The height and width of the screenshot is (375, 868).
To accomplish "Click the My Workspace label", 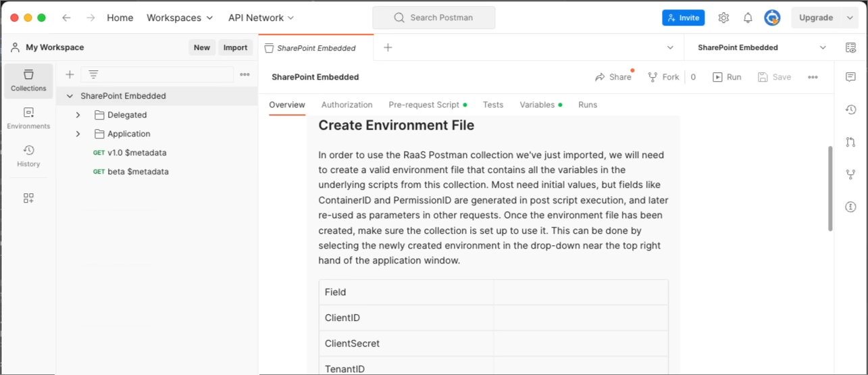I will pos(55,47).
